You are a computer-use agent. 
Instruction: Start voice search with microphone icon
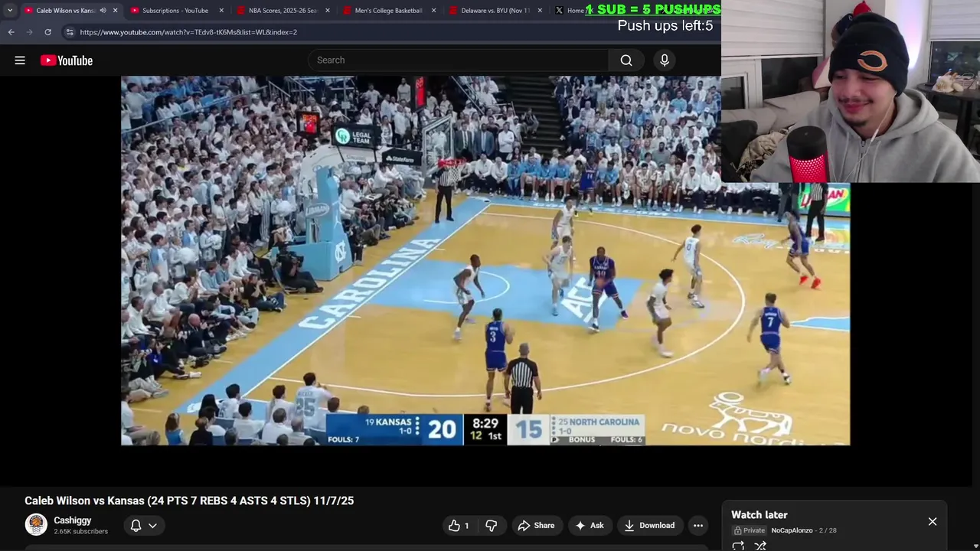664,60
